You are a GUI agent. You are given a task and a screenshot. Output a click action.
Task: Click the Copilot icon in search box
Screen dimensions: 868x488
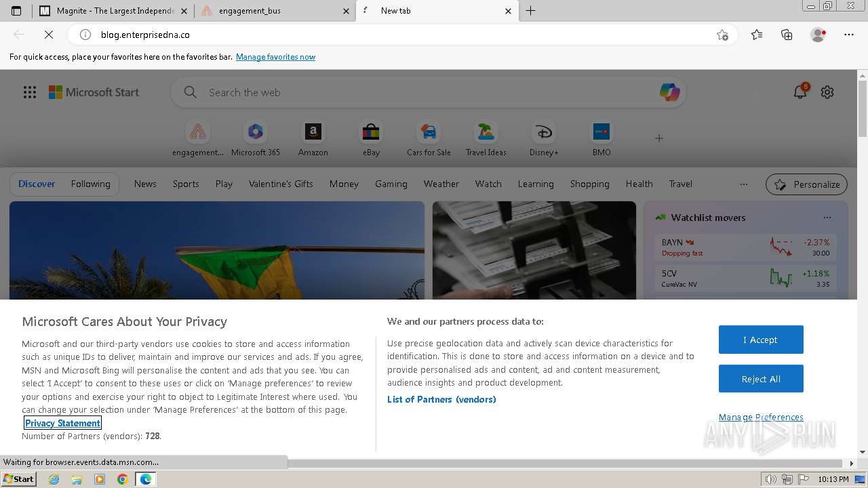click(x=669, y=92)
